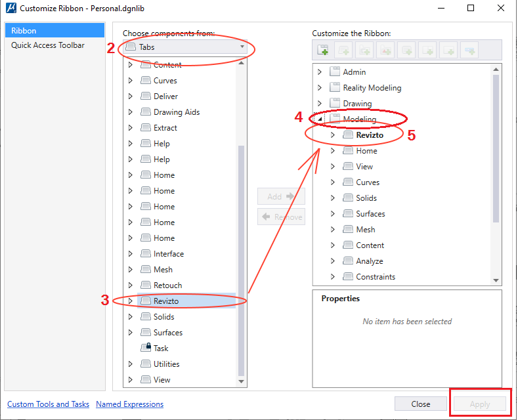
Task: Open the Choose components from Tabs dropdown
Action: click(185, 47)
